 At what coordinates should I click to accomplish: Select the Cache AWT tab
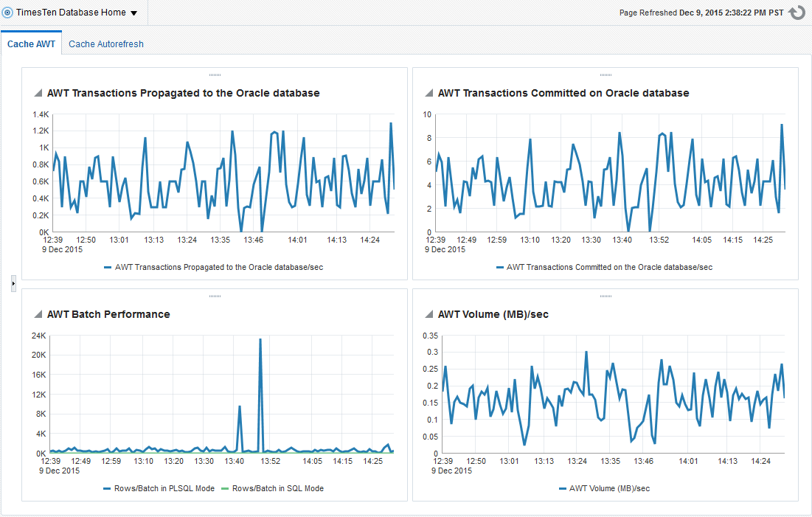[x=31, y=44]
